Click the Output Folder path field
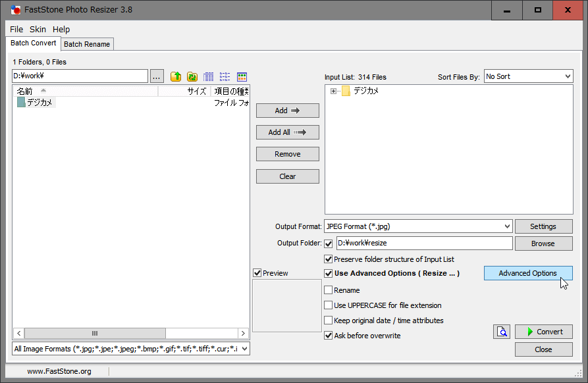This screenshot has width=588, height=383. (x=424, y=243)
